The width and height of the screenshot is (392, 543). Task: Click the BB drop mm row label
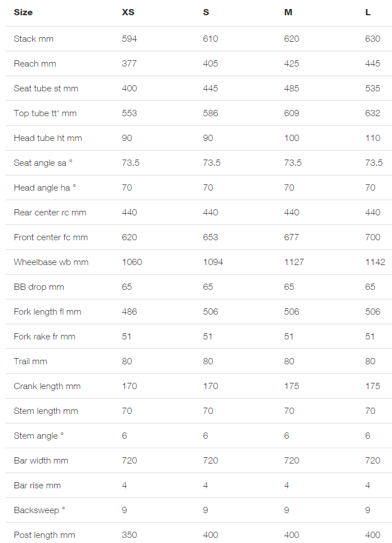tap(39, 287)
